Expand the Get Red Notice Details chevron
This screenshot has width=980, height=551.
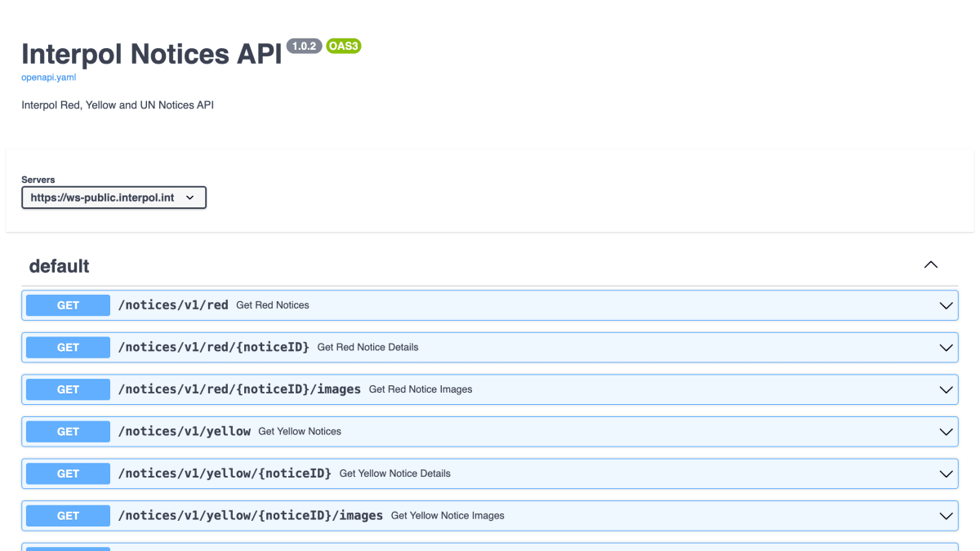(947, 348)
